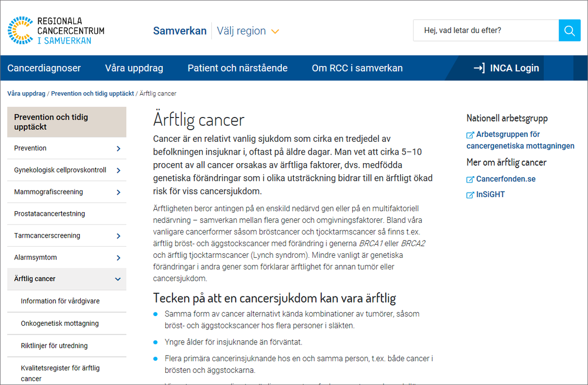Expand Tarmcancerscreening chevron

click(x=119, y=236)
